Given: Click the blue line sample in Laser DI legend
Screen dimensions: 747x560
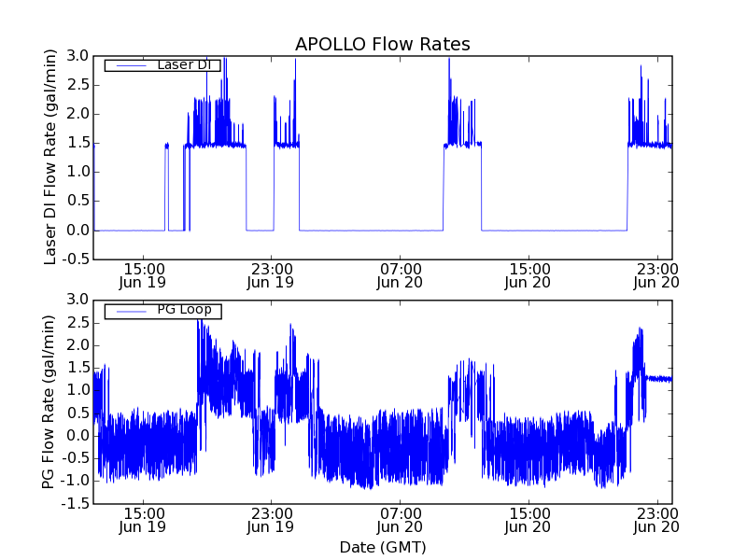Looking at the screenshot, I should click(129, 64).
